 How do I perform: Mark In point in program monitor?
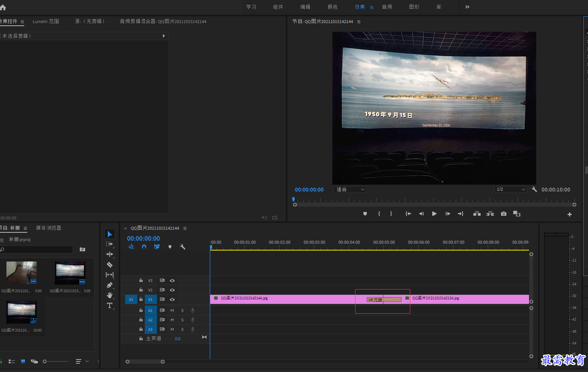click(x=379, y=214)
